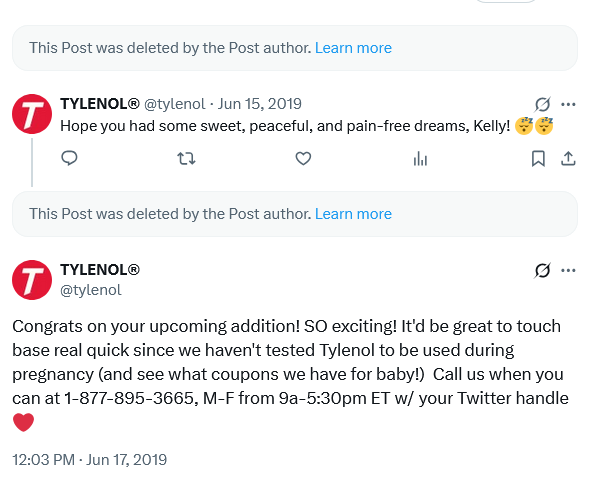Click Grok icon on Jun 15 tweet
Image resolution: width=591 pixels, height=481 pixels.
point(542,104)
